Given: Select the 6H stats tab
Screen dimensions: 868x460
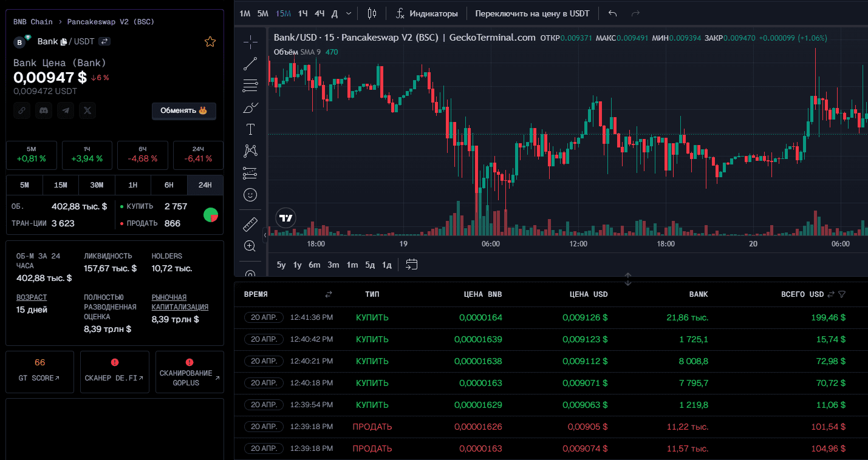Looking at the screenshot, I should coord(169,185).
